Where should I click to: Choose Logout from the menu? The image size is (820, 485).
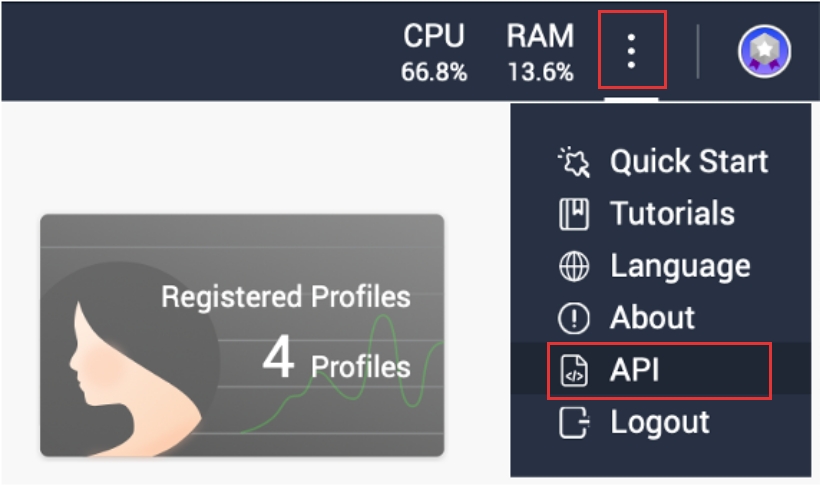660,423
